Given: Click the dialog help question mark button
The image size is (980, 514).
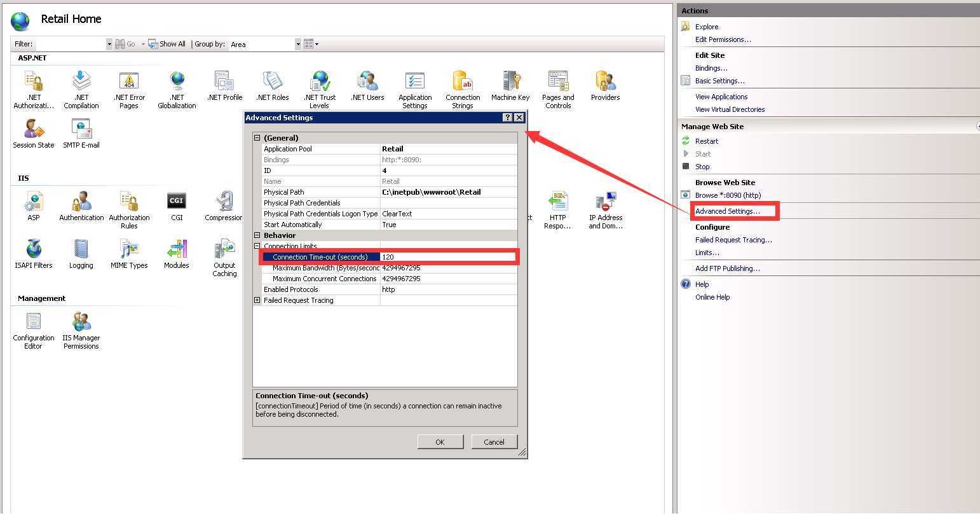Looking at the screenshot, I should (507, 118).
